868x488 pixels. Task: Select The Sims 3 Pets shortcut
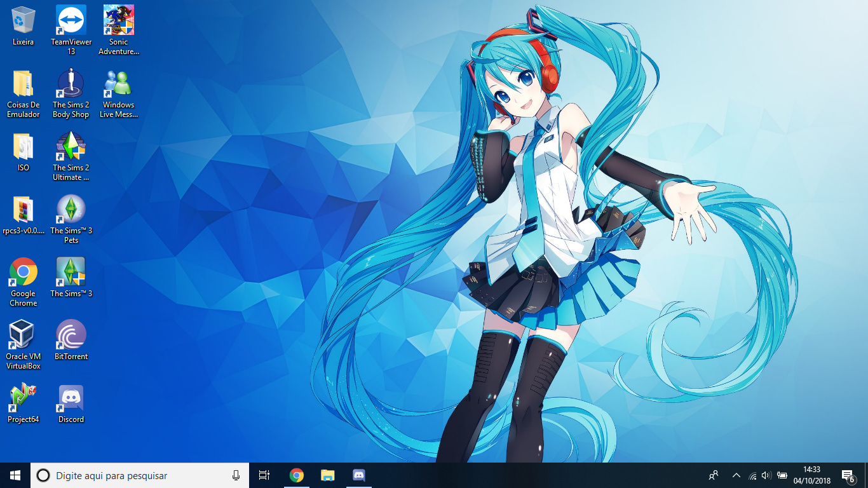click(71, 220)
